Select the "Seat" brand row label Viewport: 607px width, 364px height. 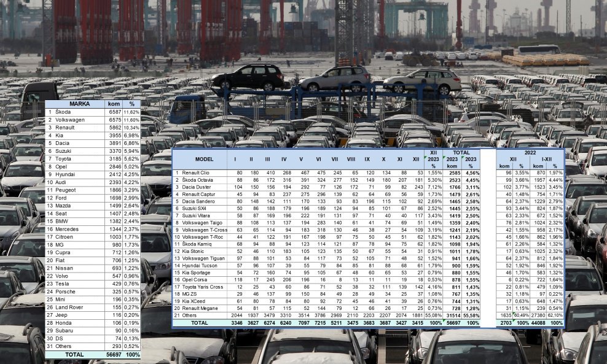point(61,214)
